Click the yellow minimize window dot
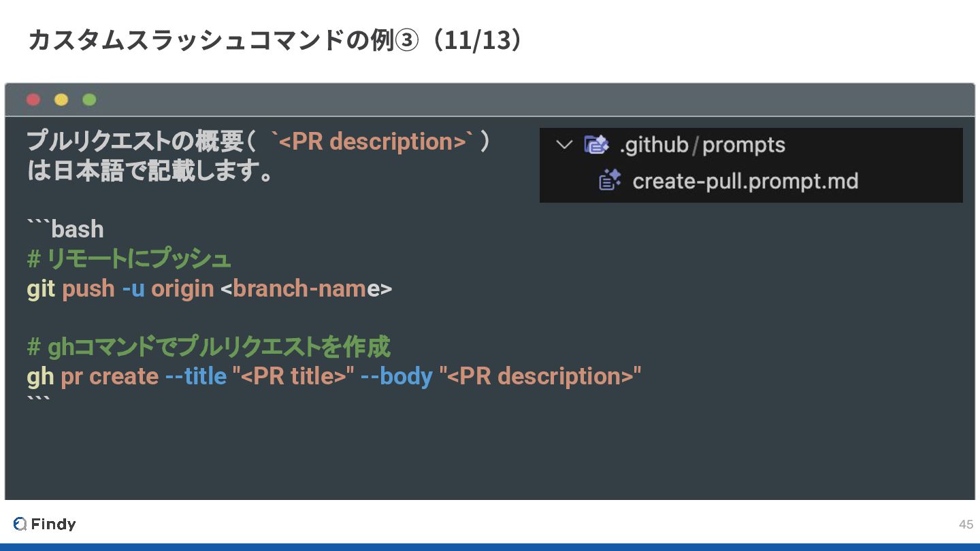This screenshot has height=551, width=980. point(61,100)
